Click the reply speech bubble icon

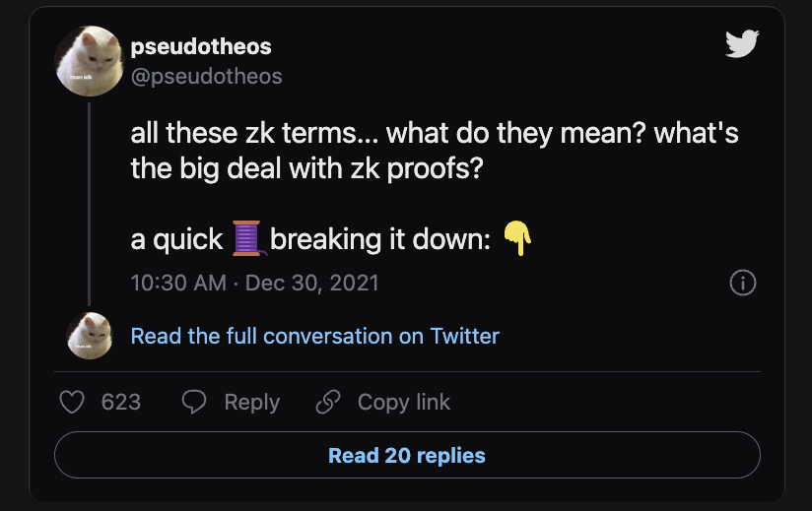[195, 402]
